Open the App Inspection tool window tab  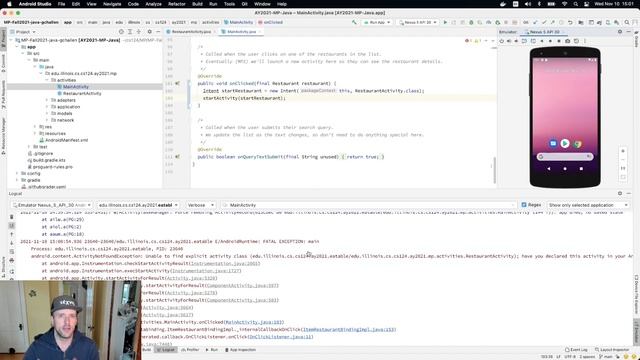240,350
